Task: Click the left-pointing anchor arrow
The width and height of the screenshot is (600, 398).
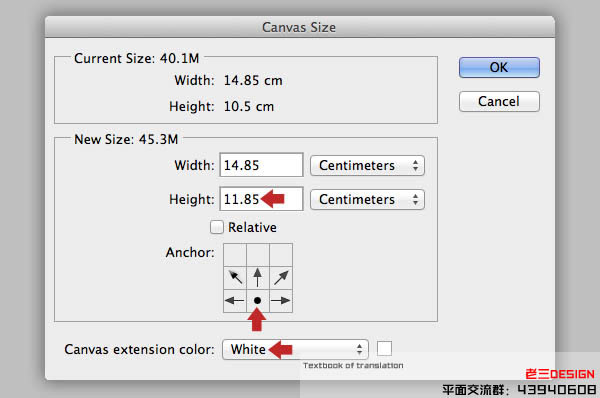Action: click(235, 301)
